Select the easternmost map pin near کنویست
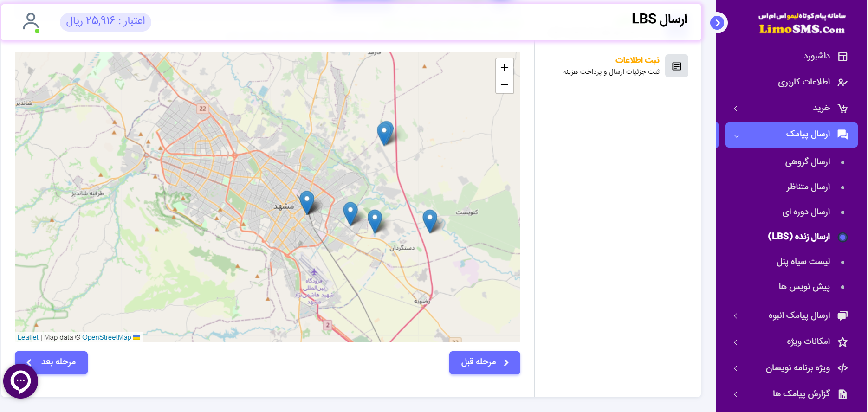The width and height of the screenshot is (868, 412). pyautogui.click(x=430, y=221)
